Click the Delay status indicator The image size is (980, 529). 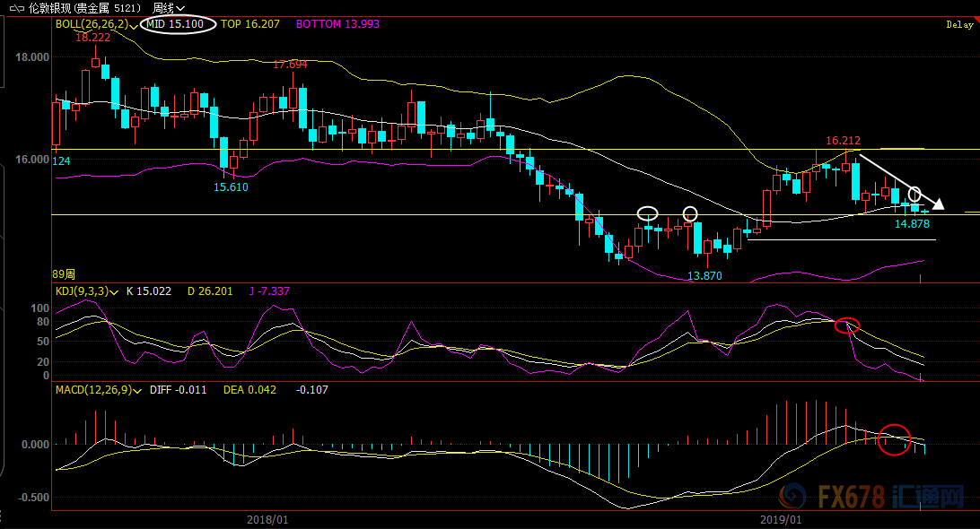(959, 25)
